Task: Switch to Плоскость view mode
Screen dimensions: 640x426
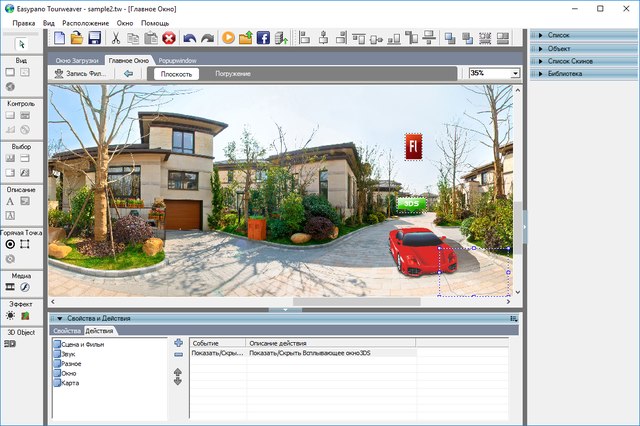Action: pyautogui.click(x=176, y=74)
